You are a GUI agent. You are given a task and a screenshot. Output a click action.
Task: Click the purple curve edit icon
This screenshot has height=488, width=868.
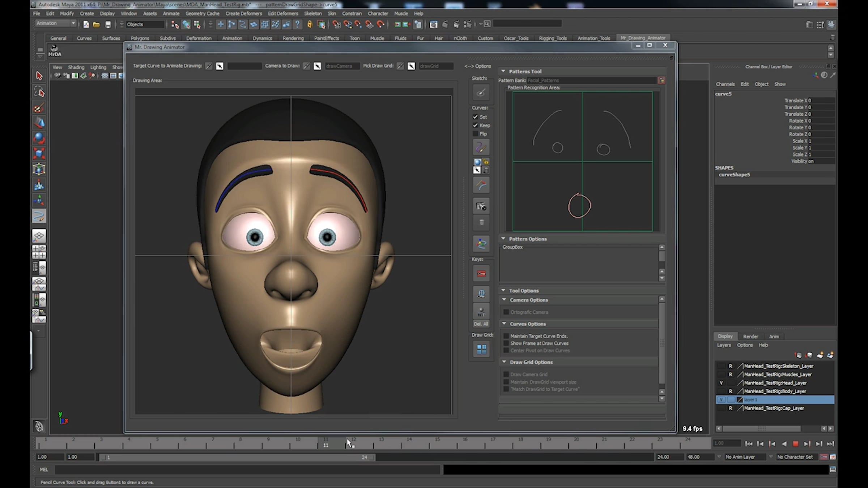[481, 147]
